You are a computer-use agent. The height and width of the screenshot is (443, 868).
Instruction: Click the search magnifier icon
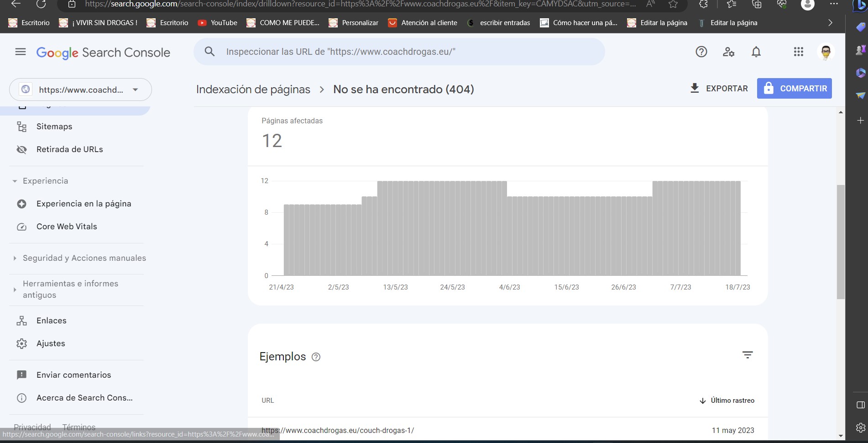pos(209,52)
